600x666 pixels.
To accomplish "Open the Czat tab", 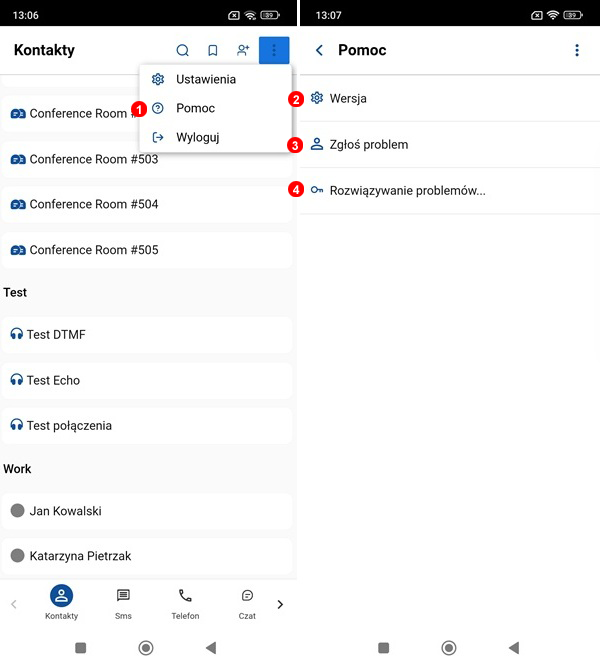I will 247,603.
